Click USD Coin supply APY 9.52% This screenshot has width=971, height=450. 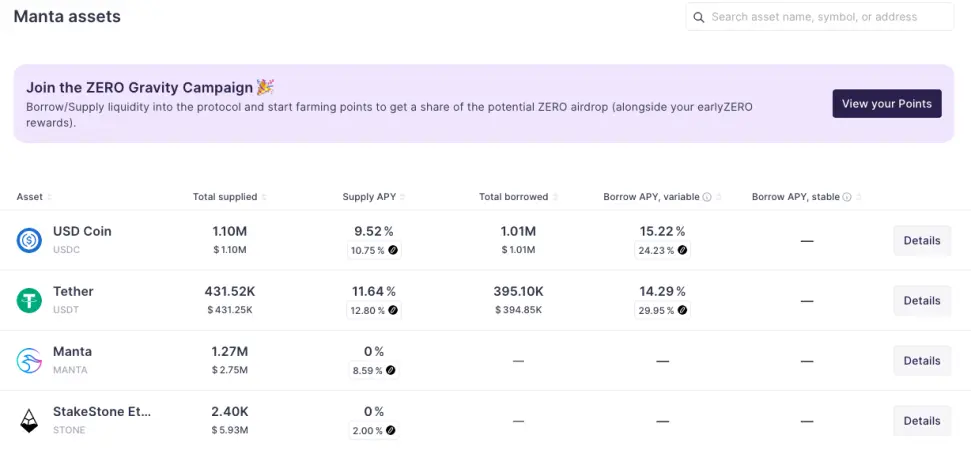(x=374, y=231)
